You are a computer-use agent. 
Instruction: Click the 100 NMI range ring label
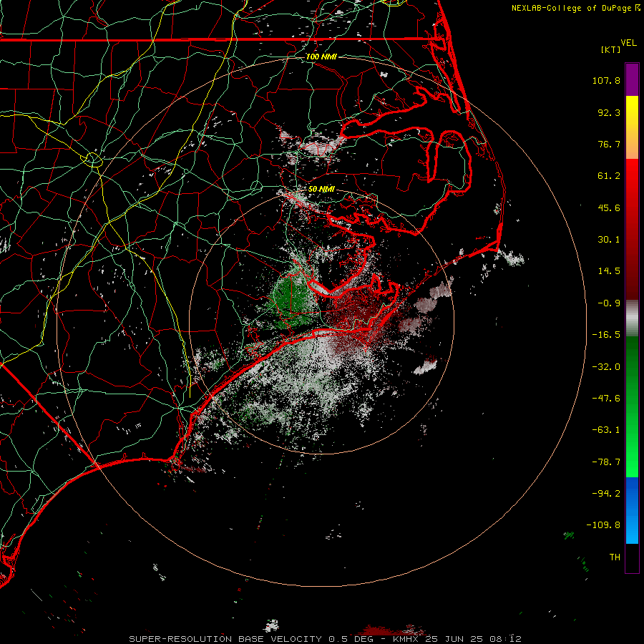321,57
